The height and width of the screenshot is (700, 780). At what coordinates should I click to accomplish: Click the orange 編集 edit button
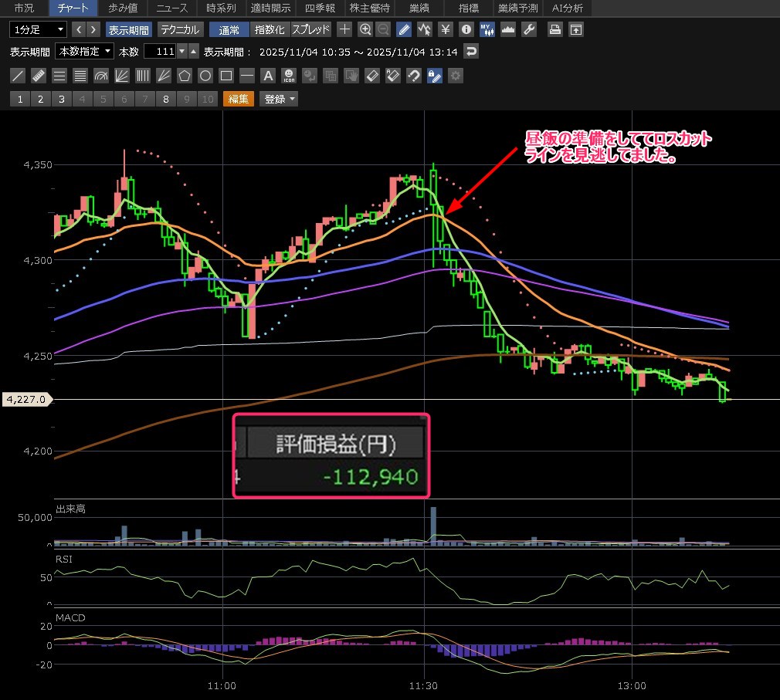pyautogui.click(x=238, y=99)
